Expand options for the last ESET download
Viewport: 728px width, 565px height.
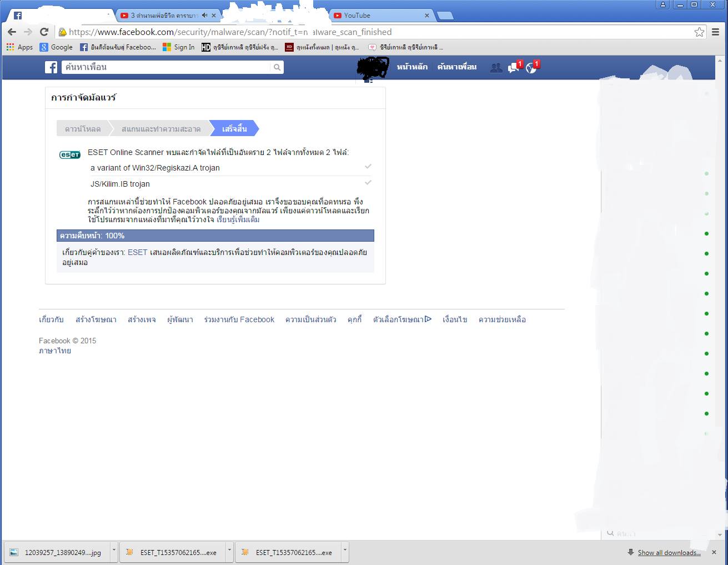point(345,552)
